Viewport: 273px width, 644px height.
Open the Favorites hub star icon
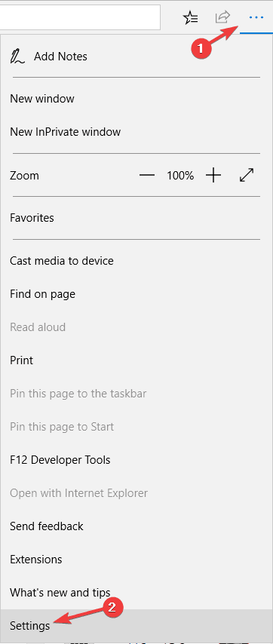[x=190, y=17]
